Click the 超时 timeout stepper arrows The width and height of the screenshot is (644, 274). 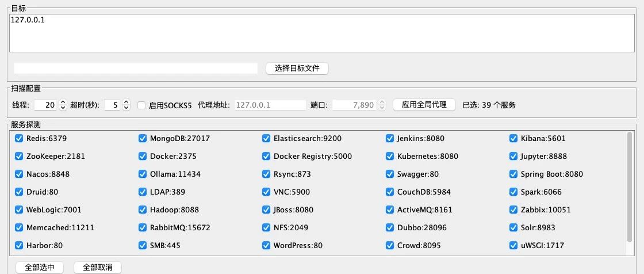(126, 105)
